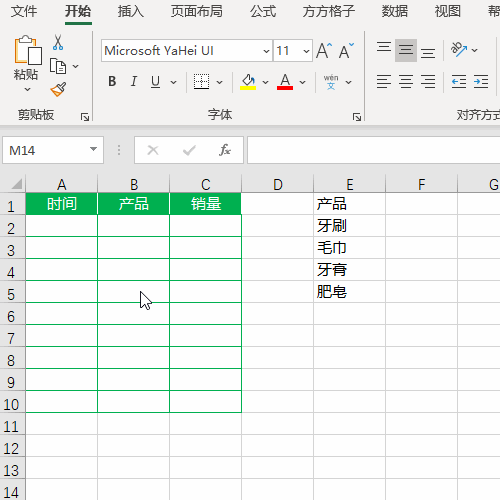Expand the Copy options arrow
This screenshot has height=500, width=500.
click(x=76, y=66)
